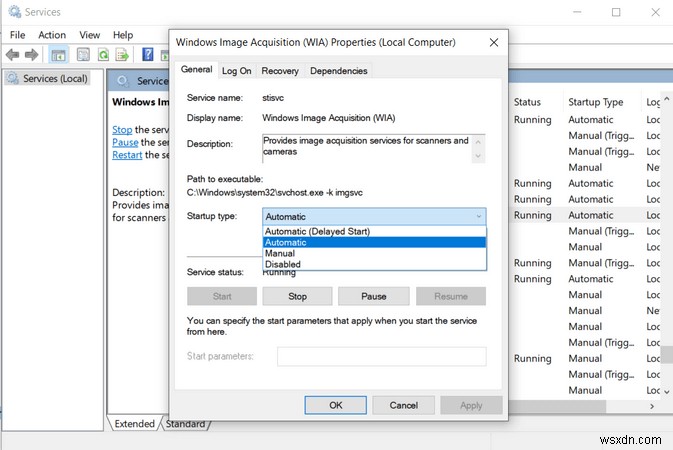Click the vertical scrollbar thumb in services list
Screen dimensions: 673x450
tap(667, 355)
